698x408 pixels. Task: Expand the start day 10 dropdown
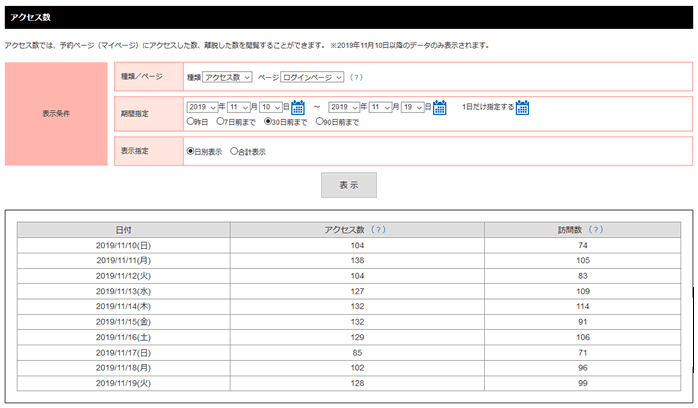(271, 107)
